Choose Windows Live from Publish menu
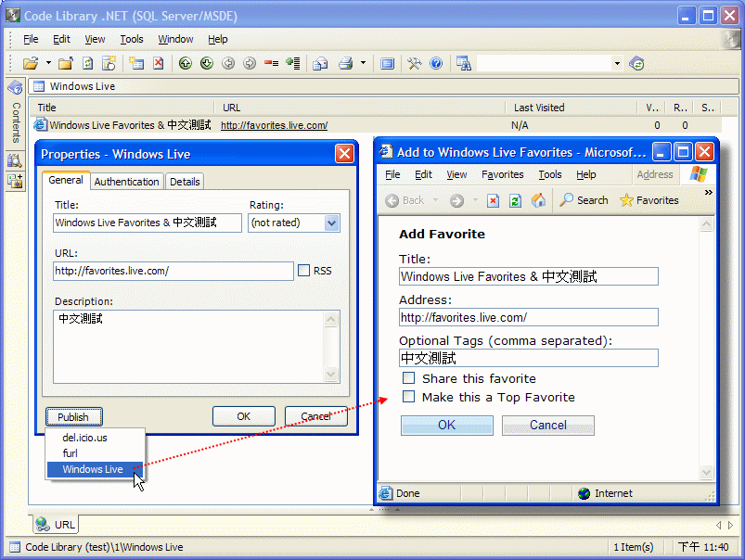Screen dimensions: 745x560 (95, 469)
